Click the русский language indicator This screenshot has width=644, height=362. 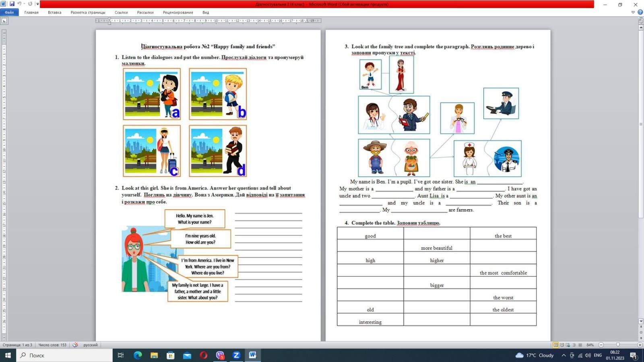click(x=91, y=345)
